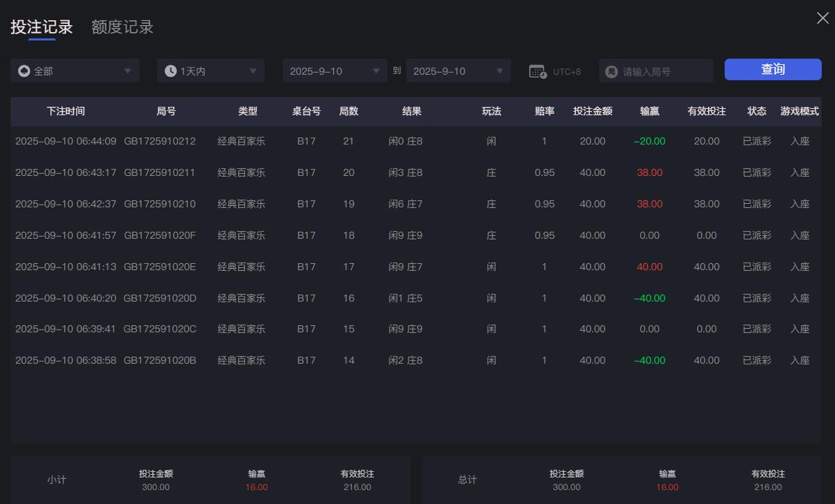Switch to the 额度记录 tab
835x504 pixels.
tap(121, 27)
